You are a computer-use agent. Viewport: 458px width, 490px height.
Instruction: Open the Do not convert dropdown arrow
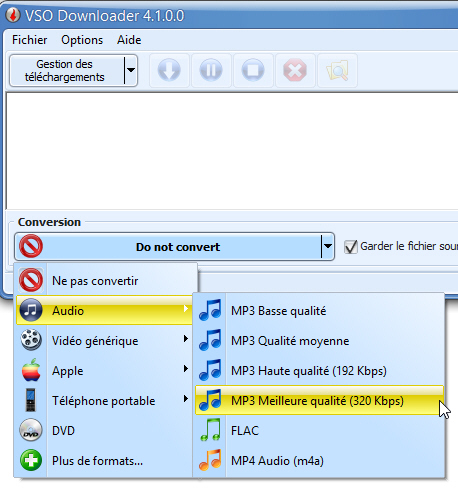pyautogui.click(x=328, y=246)
